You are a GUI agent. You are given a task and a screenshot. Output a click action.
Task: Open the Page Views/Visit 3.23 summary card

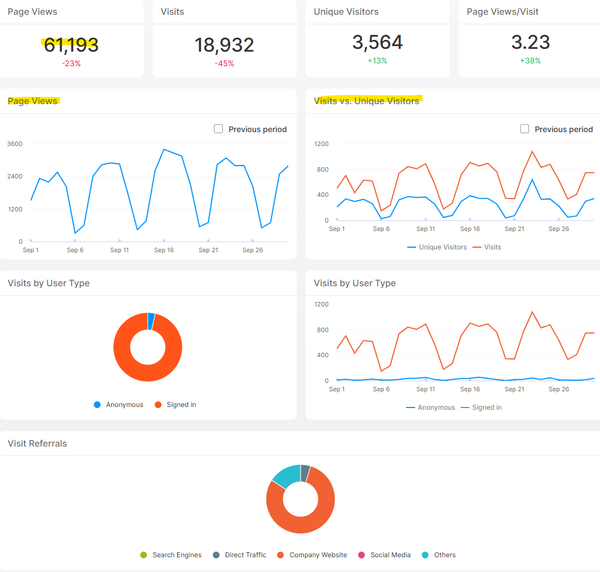point(529,38)
